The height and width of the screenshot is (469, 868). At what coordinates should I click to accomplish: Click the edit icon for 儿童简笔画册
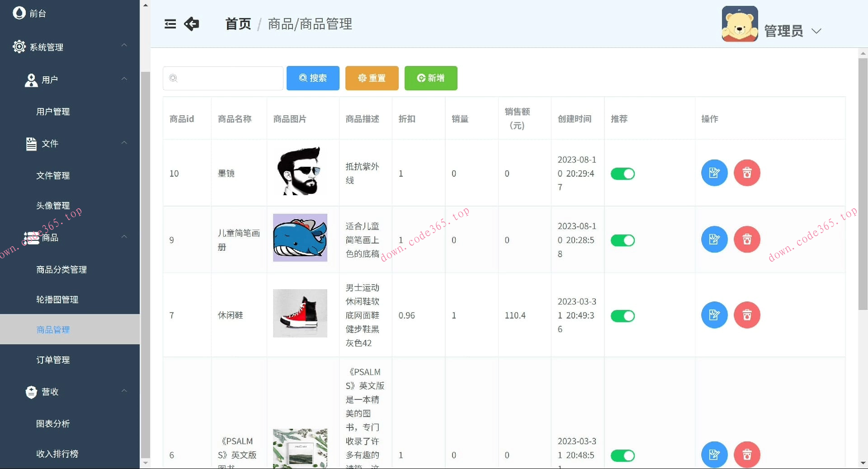click(x=714, y=239)
